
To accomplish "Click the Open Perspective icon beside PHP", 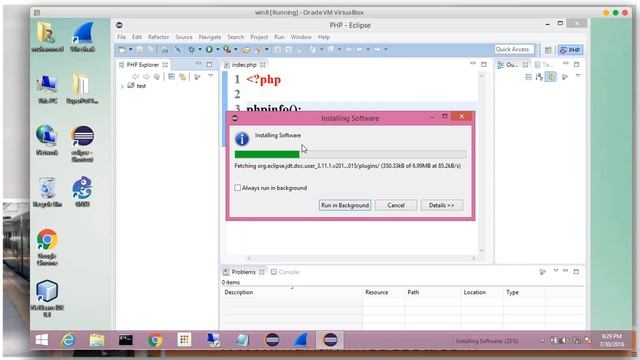I will (548, 50).
